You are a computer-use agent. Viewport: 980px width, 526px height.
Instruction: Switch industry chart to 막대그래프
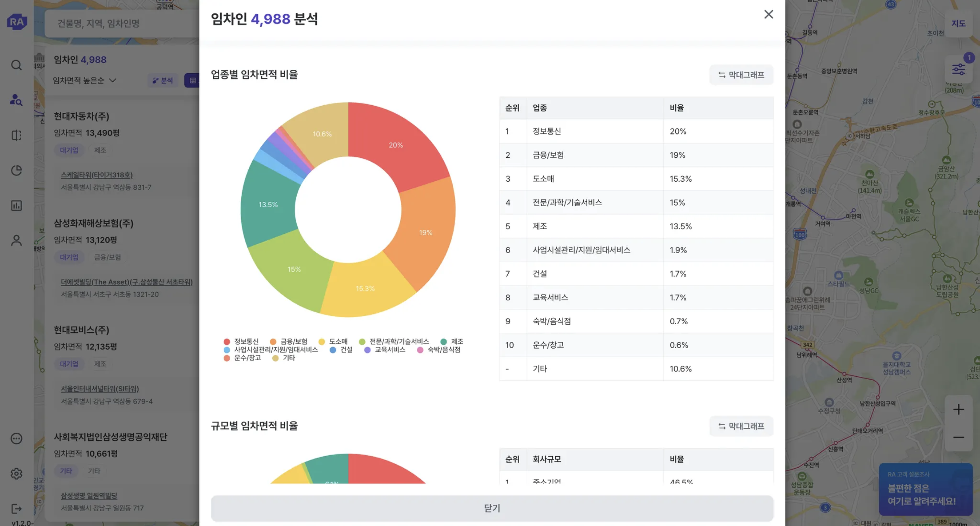pyautogui.click(x=741, y=75)
